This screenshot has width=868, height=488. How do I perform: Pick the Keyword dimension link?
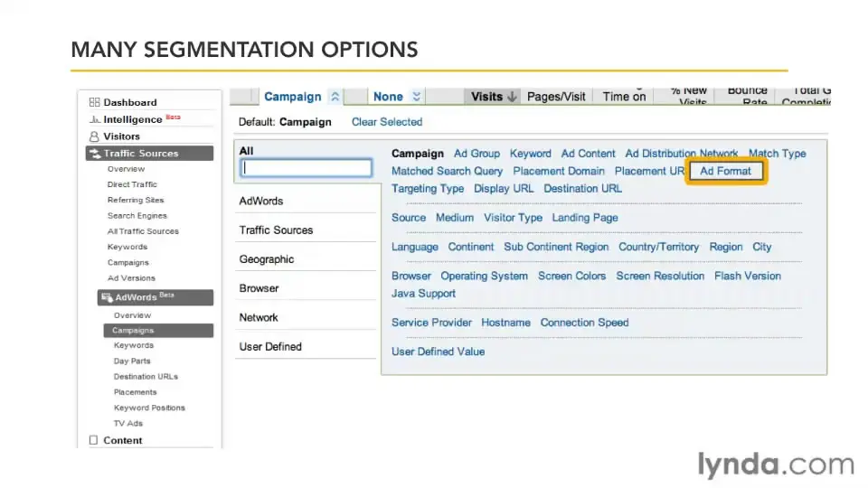tap(531, 154)
